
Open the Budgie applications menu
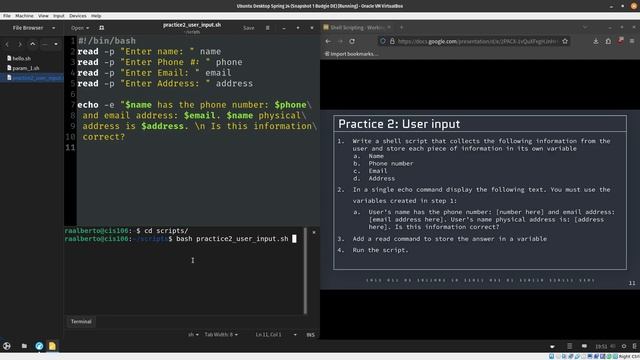click(x=7, y=346)
